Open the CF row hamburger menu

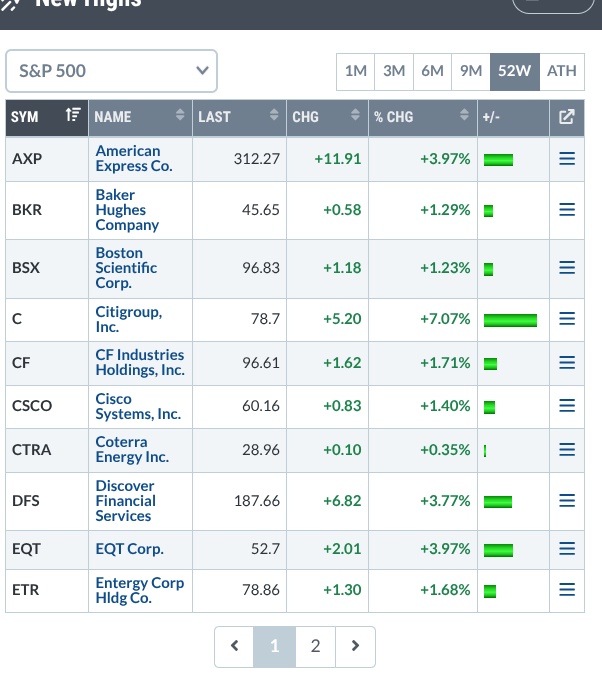click(567, 362)
